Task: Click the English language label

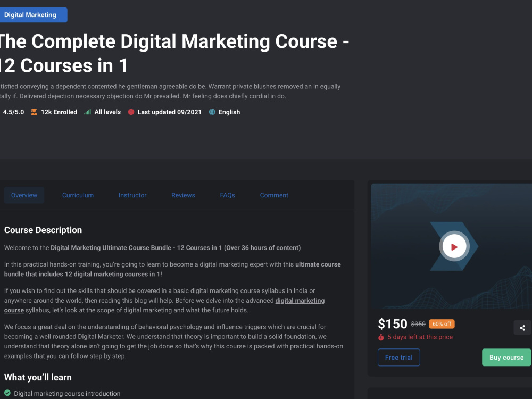Action: [229, 112]
